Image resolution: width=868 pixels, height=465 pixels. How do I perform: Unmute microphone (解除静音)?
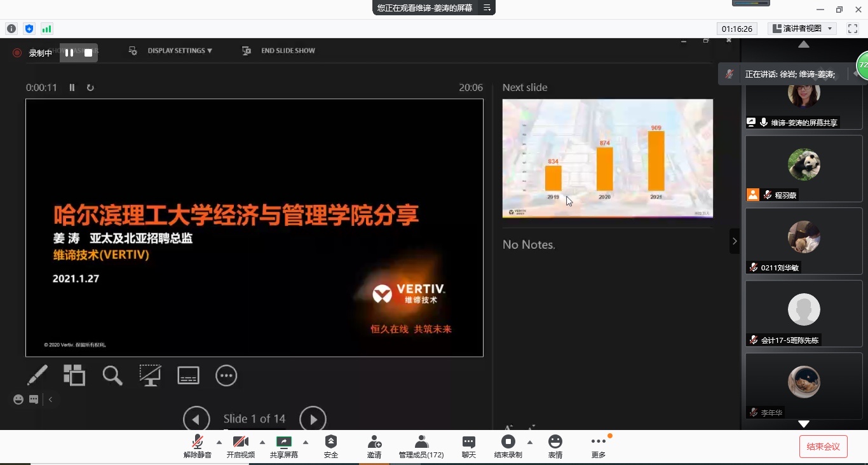[x=197, y=446]
